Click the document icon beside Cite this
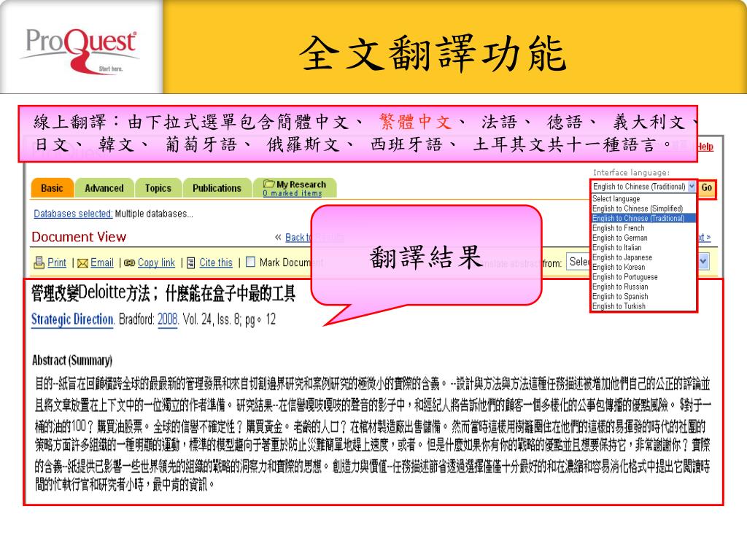The width and height of the screenshot is (747, 560). coord(191,262)
